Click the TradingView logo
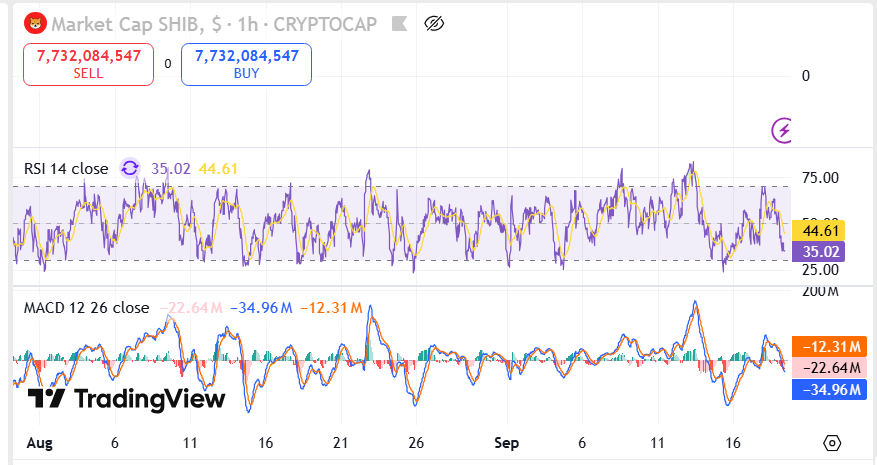 click(126, 400)
